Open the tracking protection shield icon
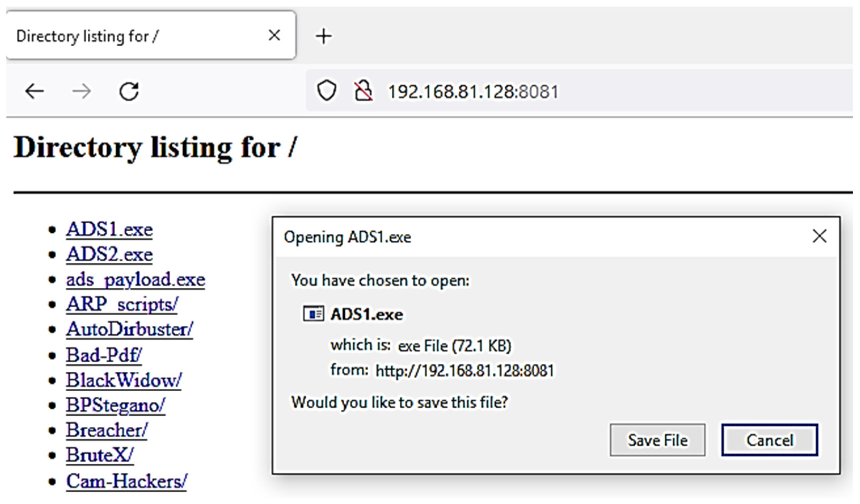Viewport: 860px width, 504px height. tap(327, 91)
